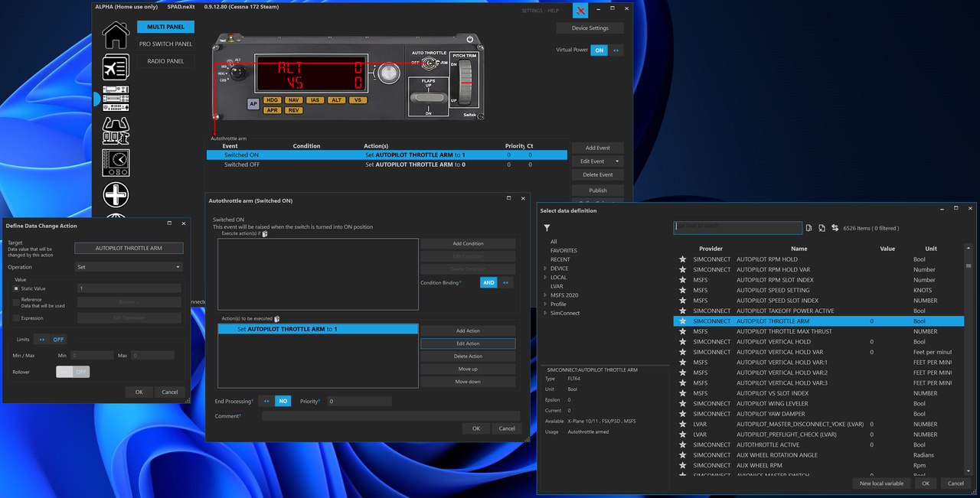Select the Reference data option
Image resolution: width=980 pixels, height=498 pixels.
[16, 302]
